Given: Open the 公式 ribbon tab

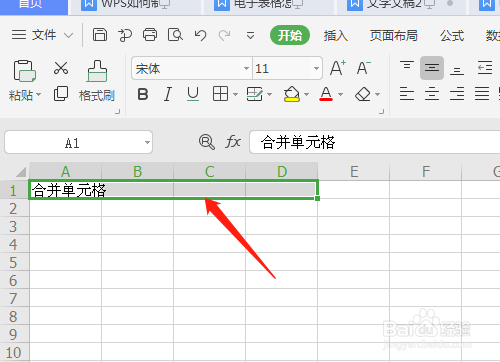Looking at the screenshot, I should pos(452,35).
